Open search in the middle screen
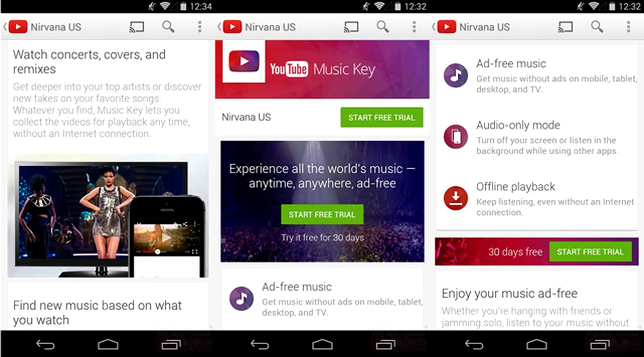This screenshot has height=357, width=644. tap(382, 27)
